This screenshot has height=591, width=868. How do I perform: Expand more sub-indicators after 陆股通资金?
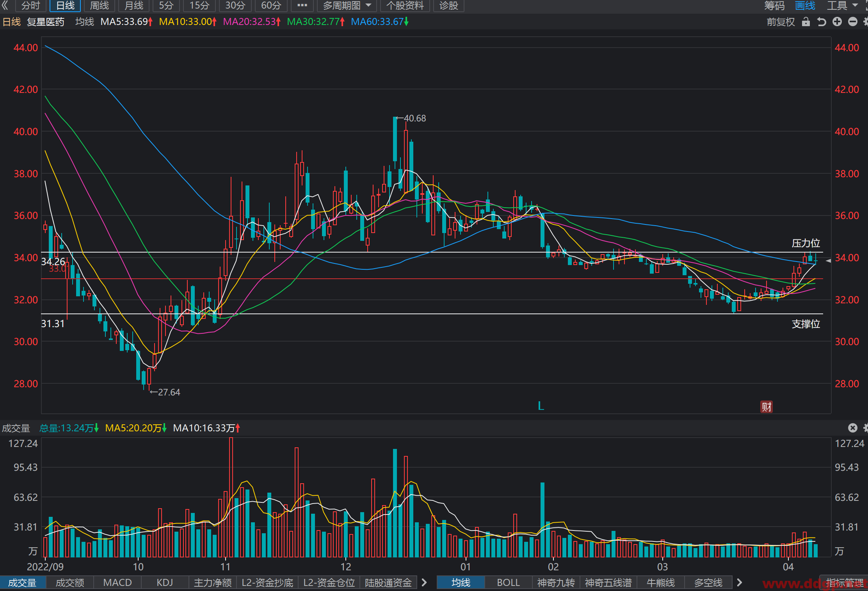pos(424,582)
